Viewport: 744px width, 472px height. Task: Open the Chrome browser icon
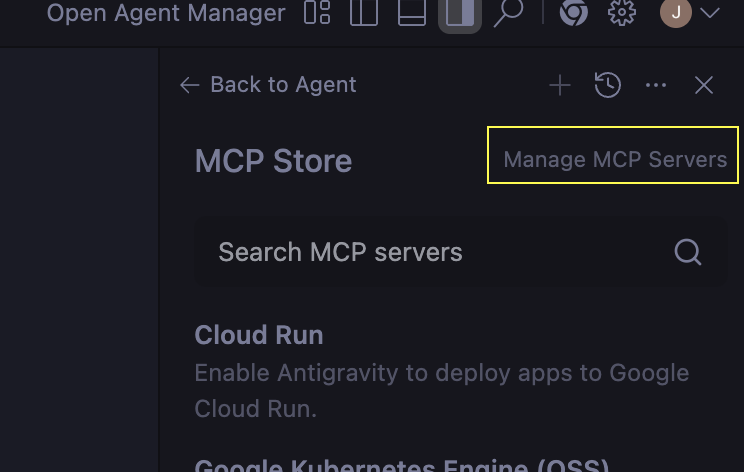coord(573,12)
